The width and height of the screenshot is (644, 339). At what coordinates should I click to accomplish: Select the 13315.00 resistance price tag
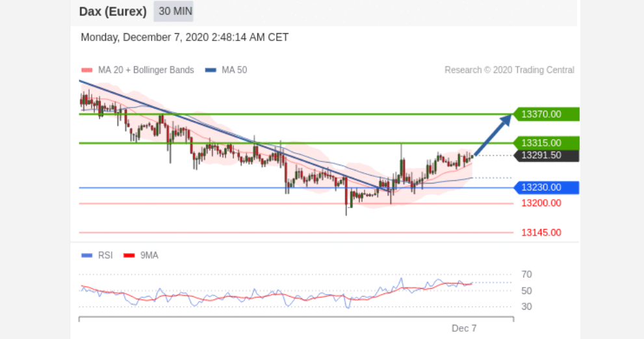(x=547, y=142)
